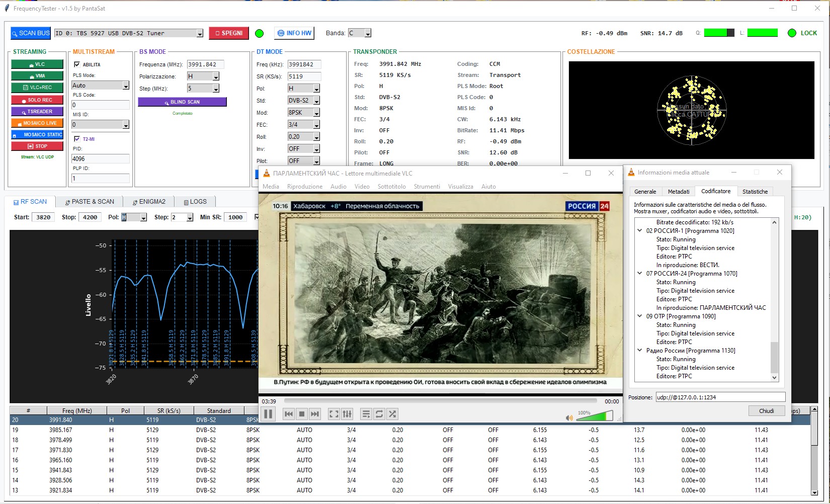This screenshot has width=830, height=504.
Task: Adjust the VLC volume slider
Action: pyautogui.click(x=595, y=415)
